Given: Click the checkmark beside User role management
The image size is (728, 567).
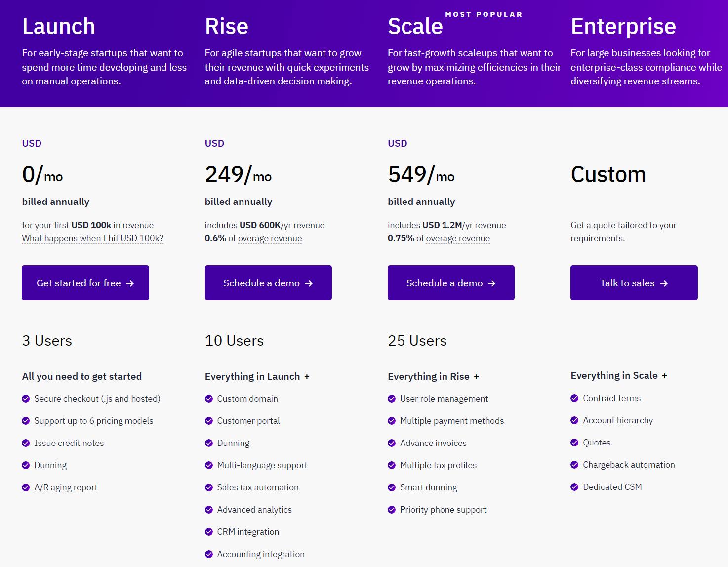Looking at the screenshot, I should 392,399.
